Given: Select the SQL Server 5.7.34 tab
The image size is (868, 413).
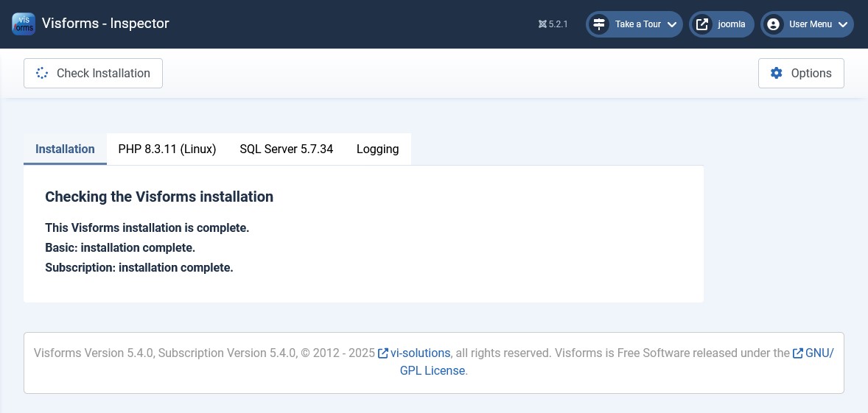Looking at the screenshot, I should coord(286,149).
